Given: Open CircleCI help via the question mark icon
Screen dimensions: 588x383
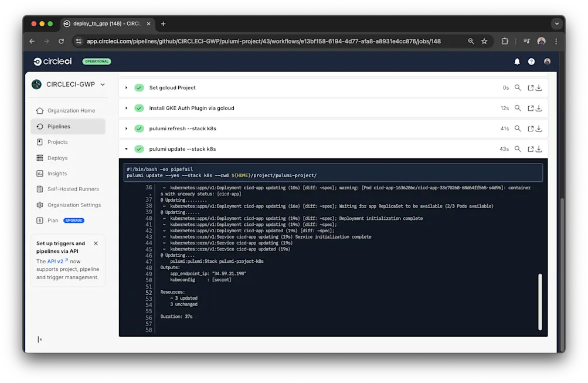Looking at the screenshot, I should coord(531,61).
